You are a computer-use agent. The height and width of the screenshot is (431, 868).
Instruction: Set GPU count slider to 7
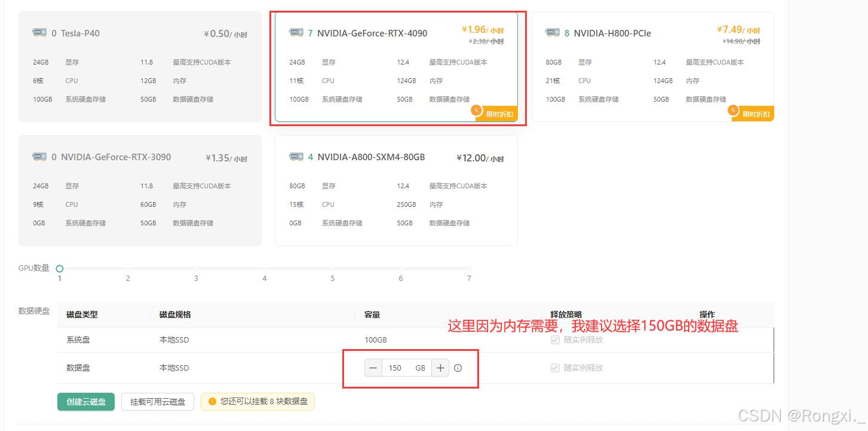(x=469, y=269)
